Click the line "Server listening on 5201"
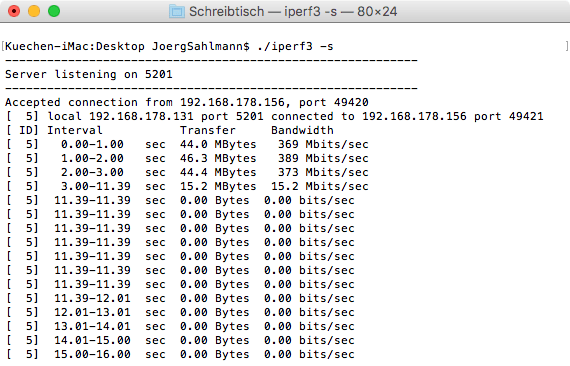The height and width of the screenshot is (366, 570). pos(89,75)
